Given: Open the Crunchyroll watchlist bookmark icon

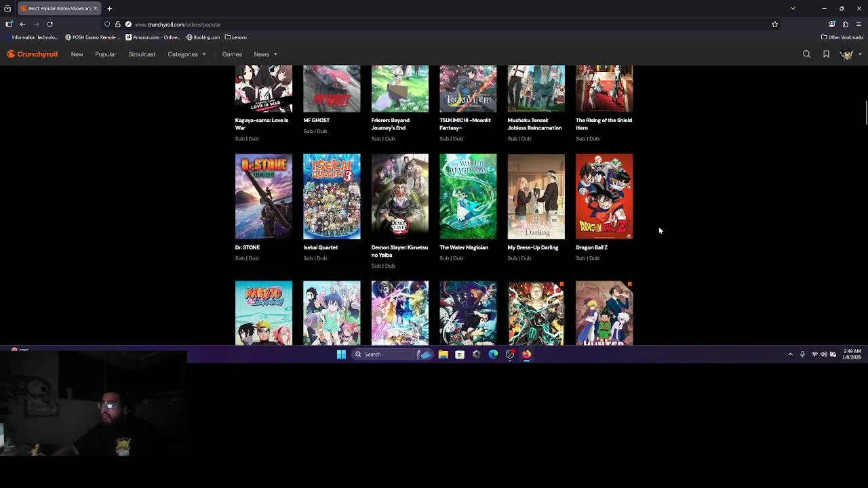Looking at the screenshot, I should coord(826,54).
